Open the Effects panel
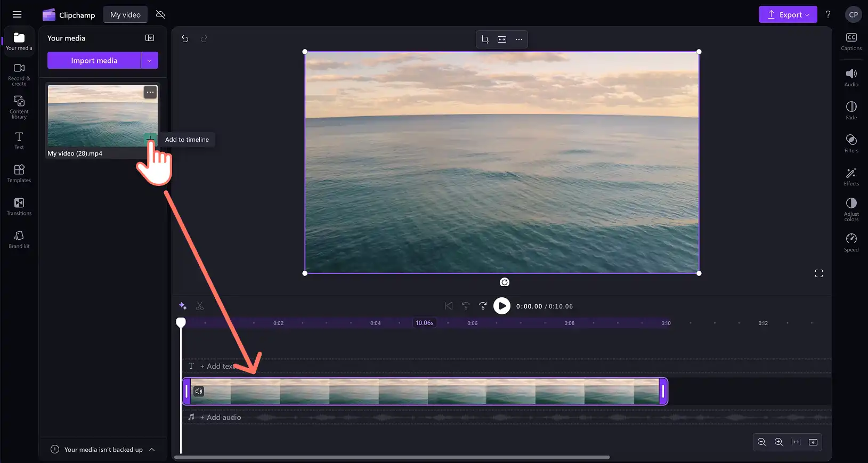 (x=851, y=177)
